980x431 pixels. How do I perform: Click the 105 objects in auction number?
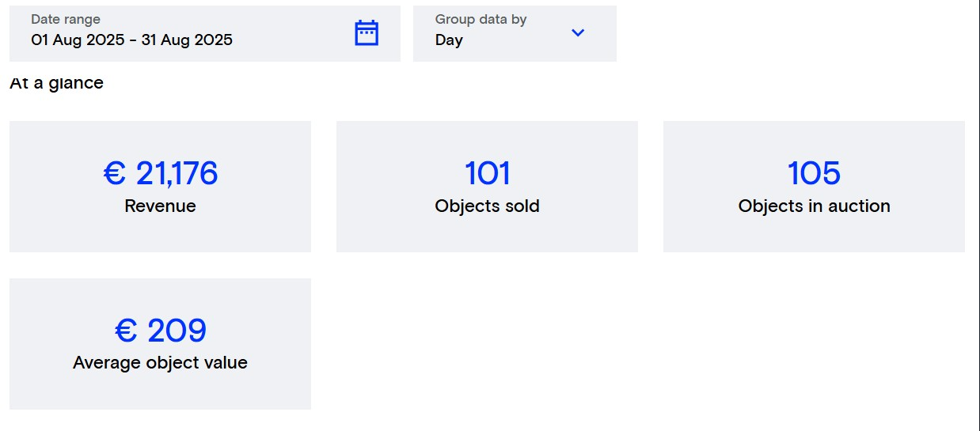pyautogui.click(x=814, y=173)
